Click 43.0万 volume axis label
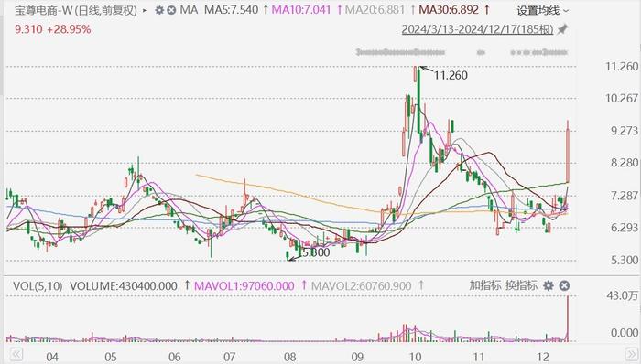The height and width of the screenshot is (364, 641). tap(622, 295)
